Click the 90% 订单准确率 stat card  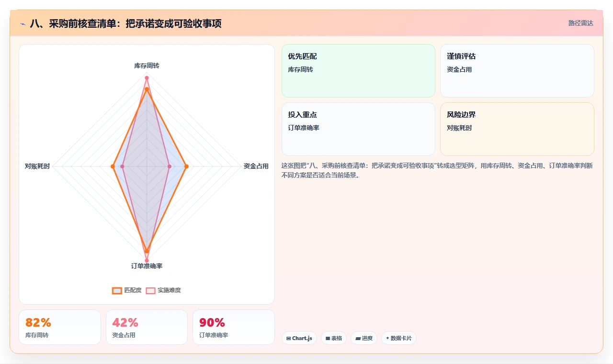tap(234, 327)
